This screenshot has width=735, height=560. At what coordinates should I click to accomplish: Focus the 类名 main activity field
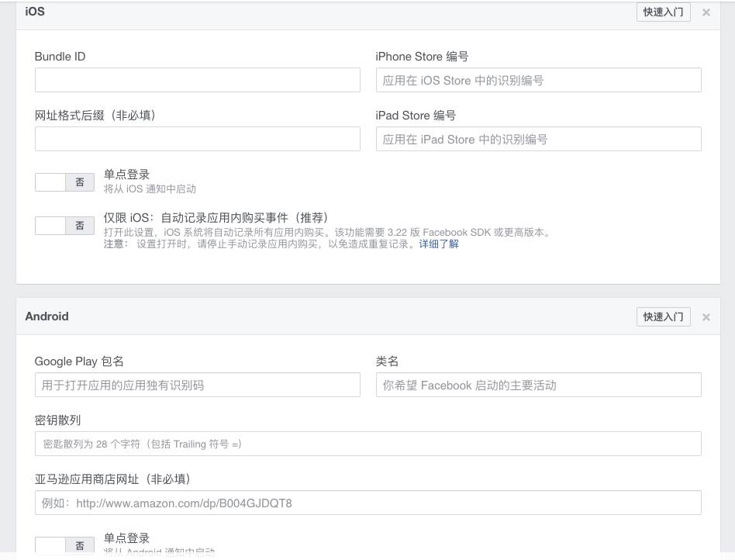(538, 385)
